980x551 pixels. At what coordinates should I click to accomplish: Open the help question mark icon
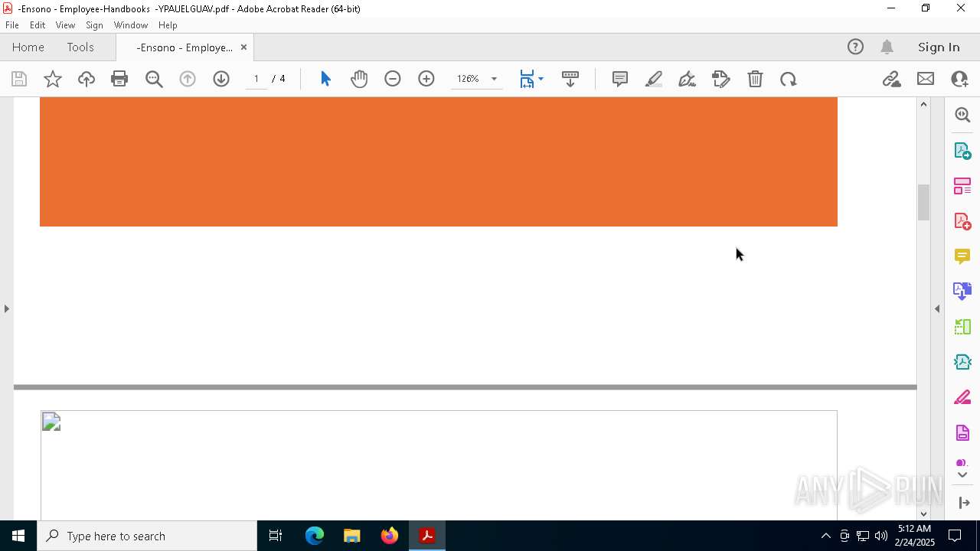[855, 47]
